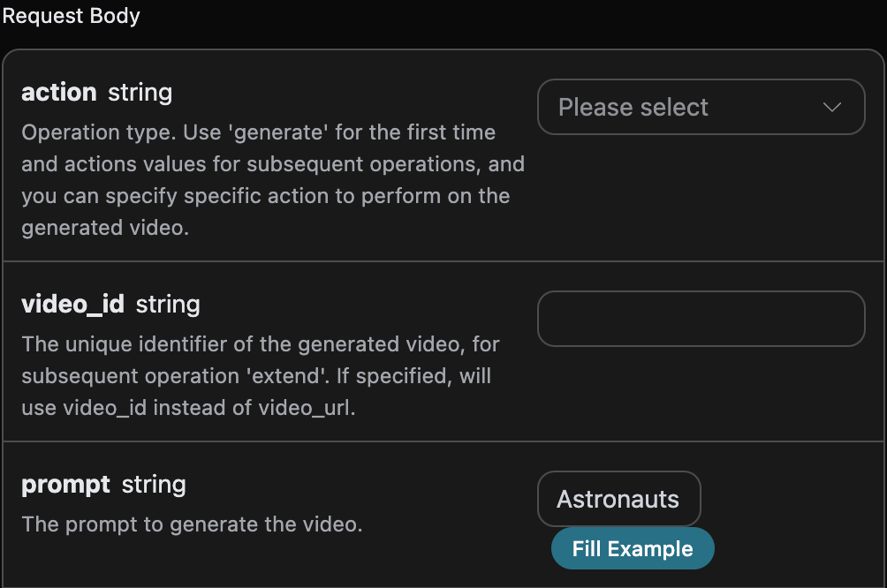Click the chevron arrow in action dropdown

point(831,108)
